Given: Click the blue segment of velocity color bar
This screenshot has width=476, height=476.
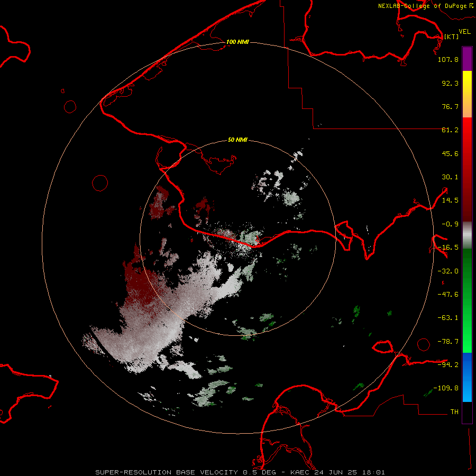Looking at the screenshot, I should pyautogui.click(x=467, y=377).
